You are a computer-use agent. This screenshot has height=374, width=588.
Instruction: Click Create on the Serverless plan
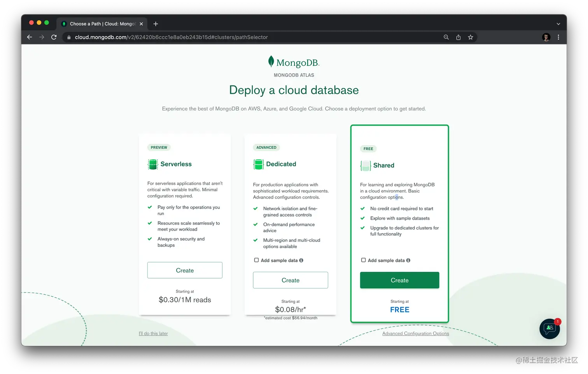pos(185,270)
